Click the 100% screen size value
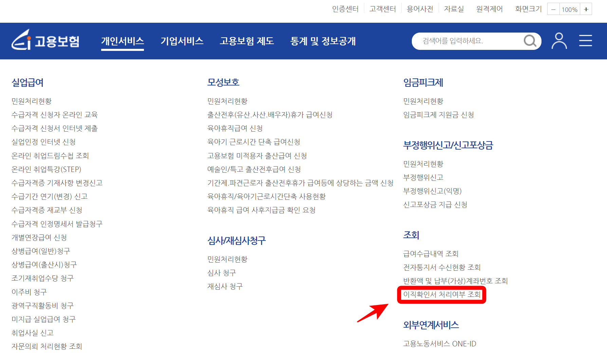 [570, 9]
